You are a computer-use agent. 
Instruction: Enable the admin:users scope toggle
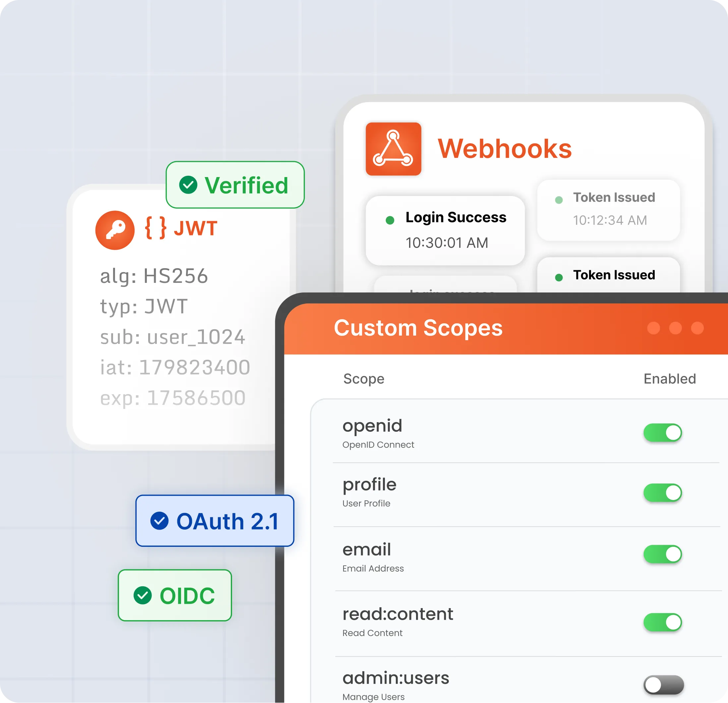point(663,685)
